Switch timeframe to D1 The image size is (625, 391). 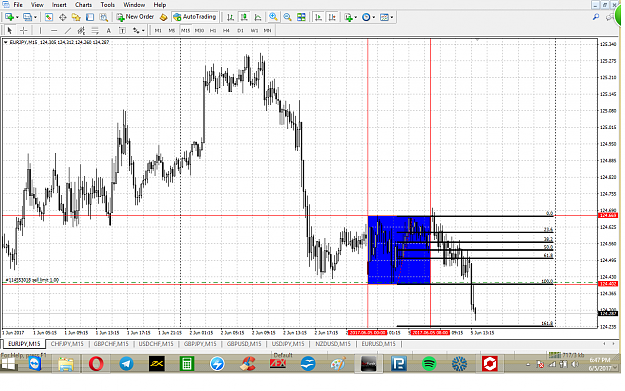pyautogui.click(x=240, y=30)
